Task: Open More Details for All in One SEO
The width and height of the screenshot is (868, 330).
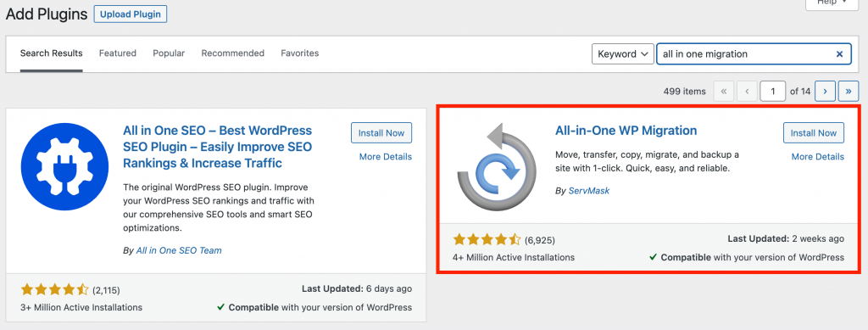Action: point(386,157)
